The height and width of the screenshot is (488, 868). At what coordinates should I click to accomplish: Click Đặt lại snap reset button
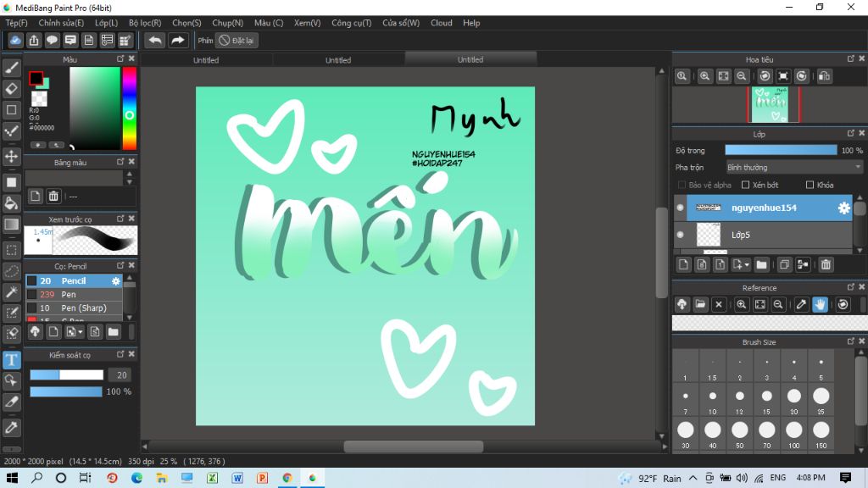point(236,41)
